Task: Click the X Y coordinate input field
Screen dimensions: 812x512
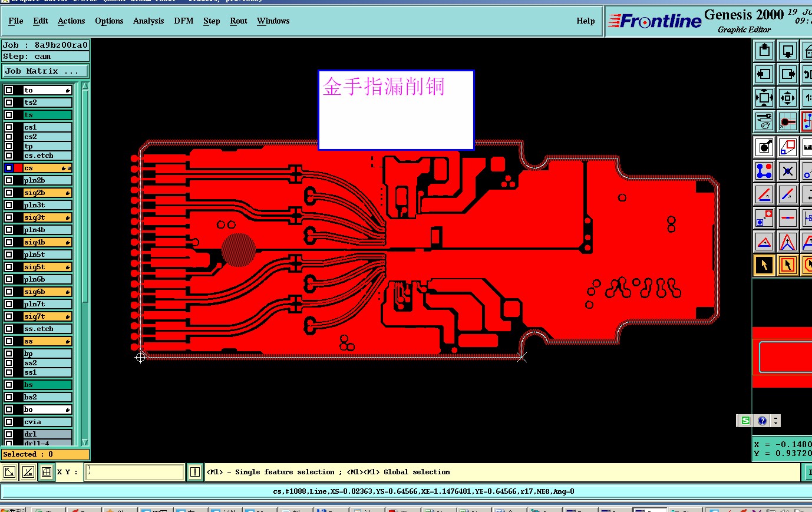Action: click(135, 472)
